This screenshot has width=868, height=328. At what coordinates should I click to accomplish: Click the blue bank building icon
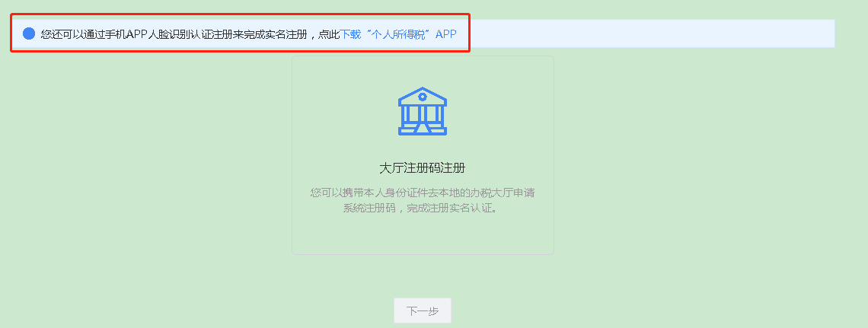(423, 111)
